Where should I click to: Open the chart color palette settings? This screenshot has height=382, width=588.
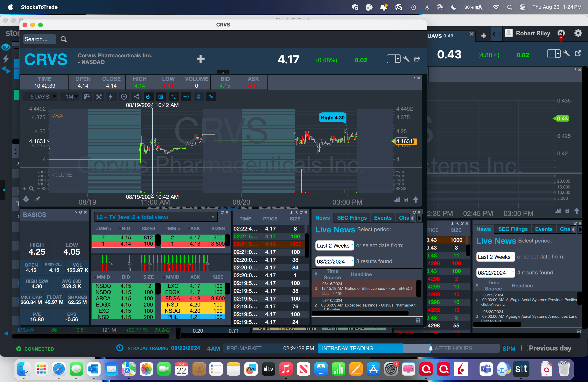(87, 97)
